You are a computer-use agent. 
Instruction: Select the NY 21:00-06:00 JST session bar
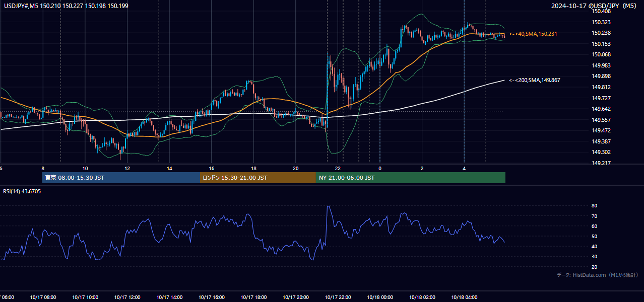(411, 178)
